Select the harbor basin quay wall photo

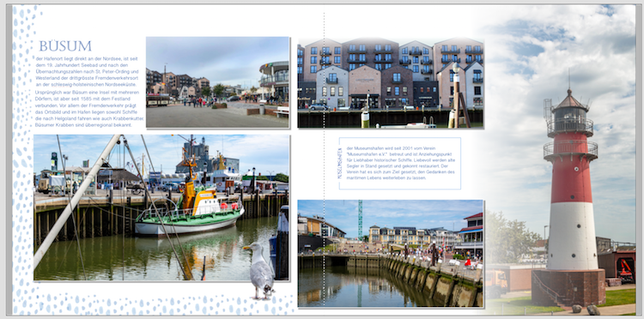[390, 253]
